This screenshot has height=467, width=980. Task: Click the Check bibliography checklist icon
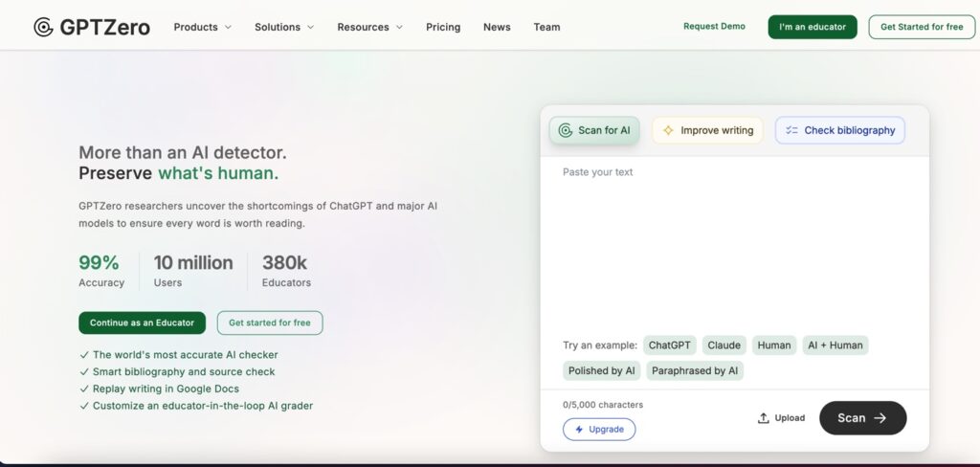point(791,130)
